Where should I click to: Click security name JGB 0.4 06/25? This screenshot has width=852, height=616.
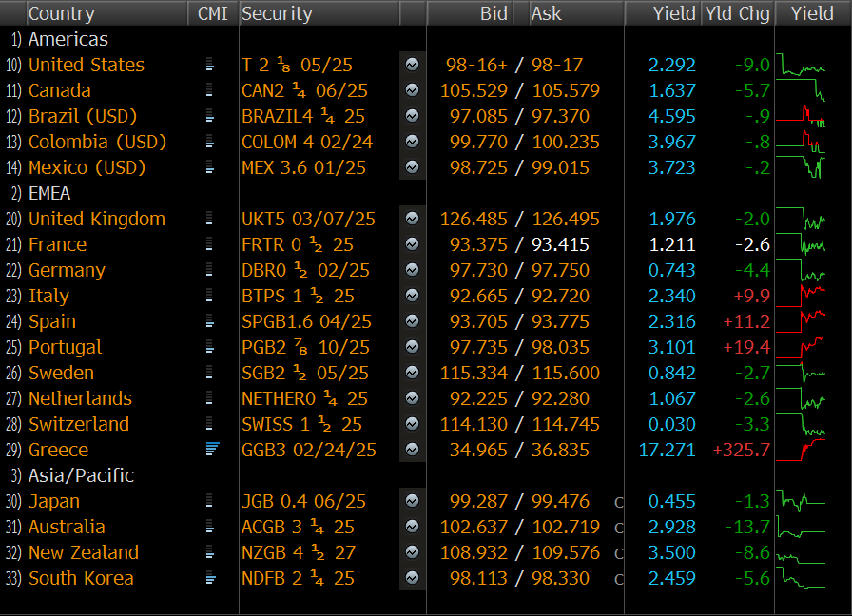click(x=303, y=501)
